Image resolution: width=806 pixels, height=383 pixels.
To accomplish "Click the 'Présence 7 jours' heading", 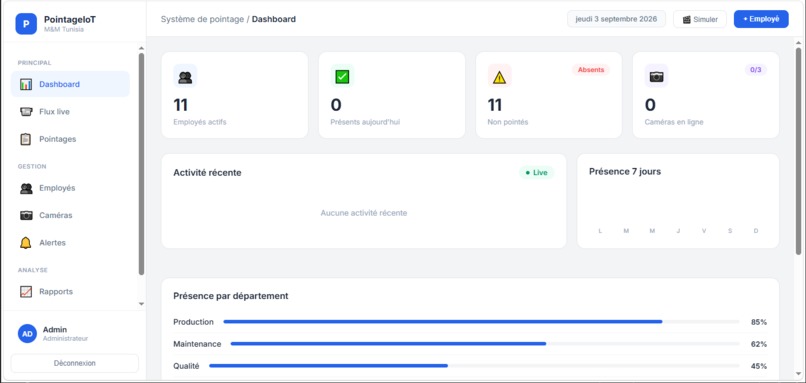I will 625,172.
